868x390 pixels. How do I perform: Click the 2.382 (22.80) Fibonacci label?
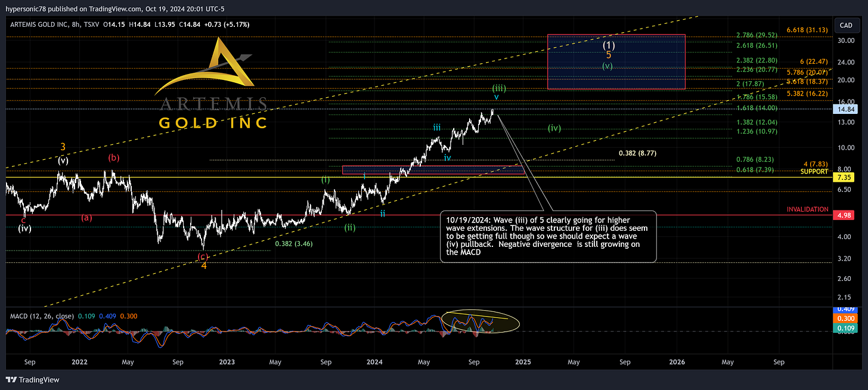(756, 60)
